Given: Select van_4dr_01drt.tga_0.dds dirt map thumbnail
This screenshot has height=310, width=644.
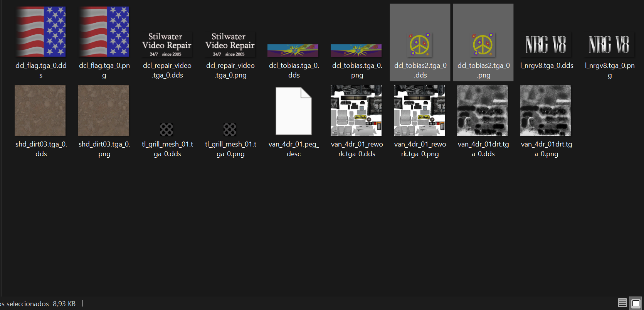Looking at the screenshot, I should point(483,110).
